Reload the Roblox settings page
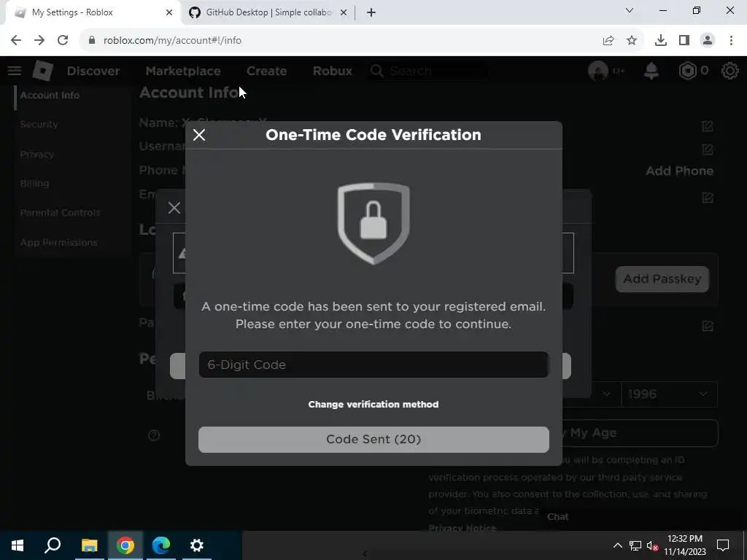The height and width of the screenshot is (560, 747). pos(63,41)
